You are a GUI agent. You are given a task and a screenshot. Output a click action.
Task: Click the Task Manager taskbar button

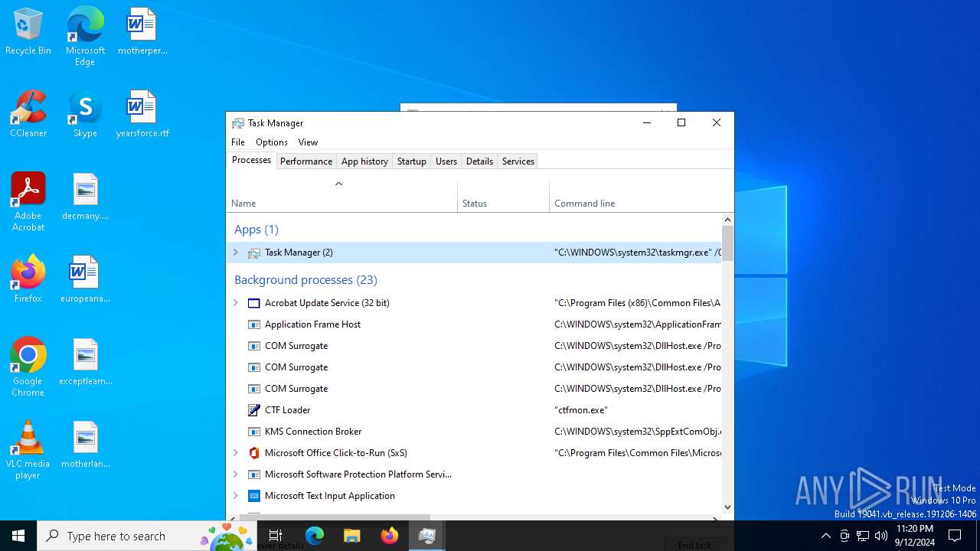pos(426,536)
